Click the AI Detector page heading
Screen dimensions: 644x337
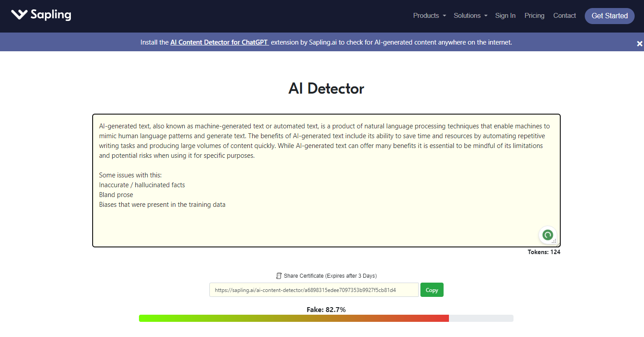[326, 89]
